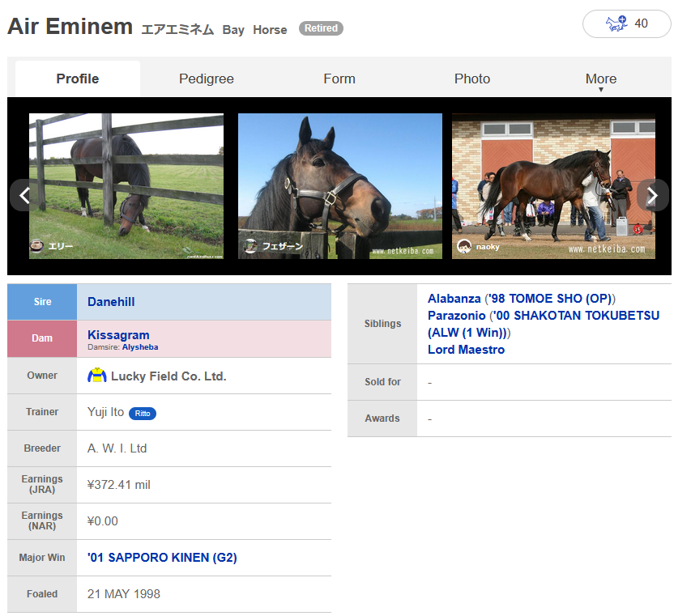
Task: Click foaled date 21 MAY 1998
Action: click(124, 594)
